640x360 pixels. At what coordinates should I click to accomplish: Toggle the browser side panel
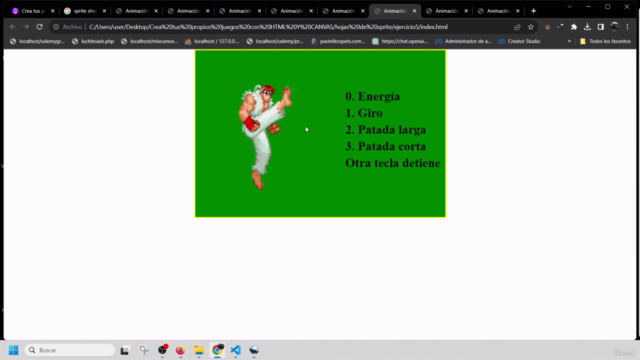pyautogui.click(x=601, y=27)
